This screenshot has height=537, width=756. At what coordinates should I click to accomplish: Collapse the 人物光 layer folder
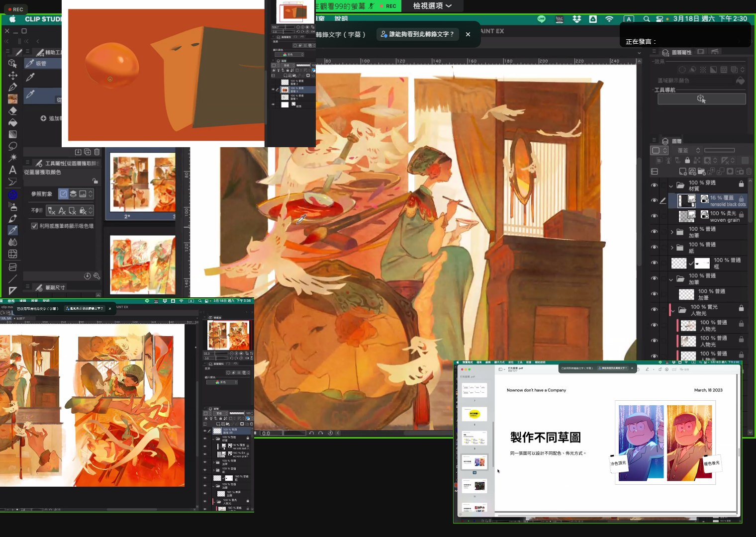coord(673,310)
